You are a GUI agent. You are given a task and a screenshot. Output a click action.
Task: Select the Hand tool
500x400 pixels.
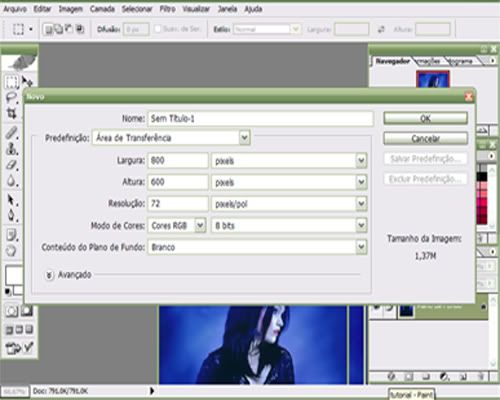click(x=11, y=251)
